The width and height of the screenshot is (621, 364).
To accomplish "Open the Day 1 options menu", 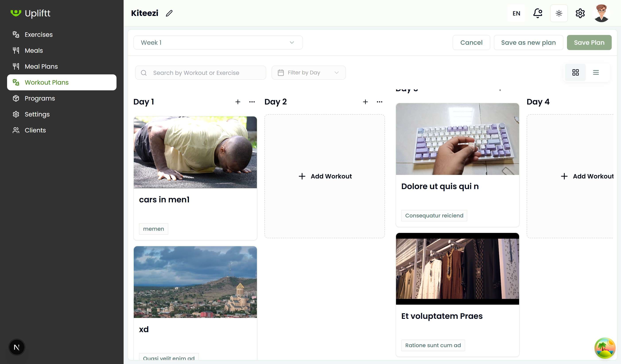I will 252,102.
